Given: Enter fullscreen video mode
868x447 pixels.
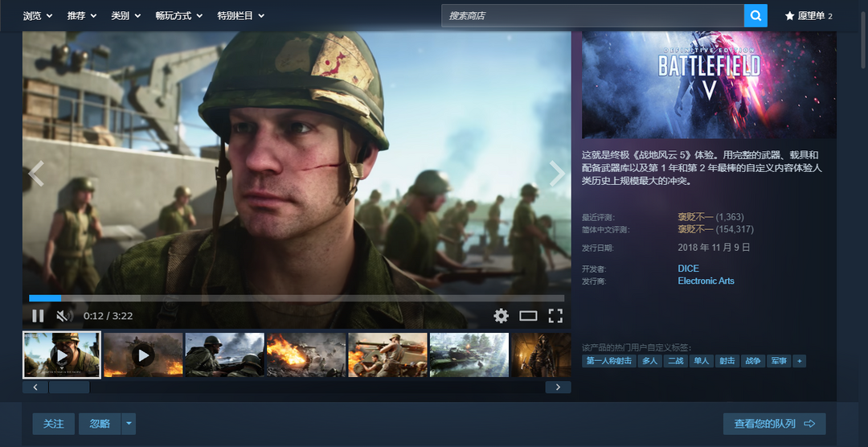Looking at the screenshot, I should coord(555,316).
